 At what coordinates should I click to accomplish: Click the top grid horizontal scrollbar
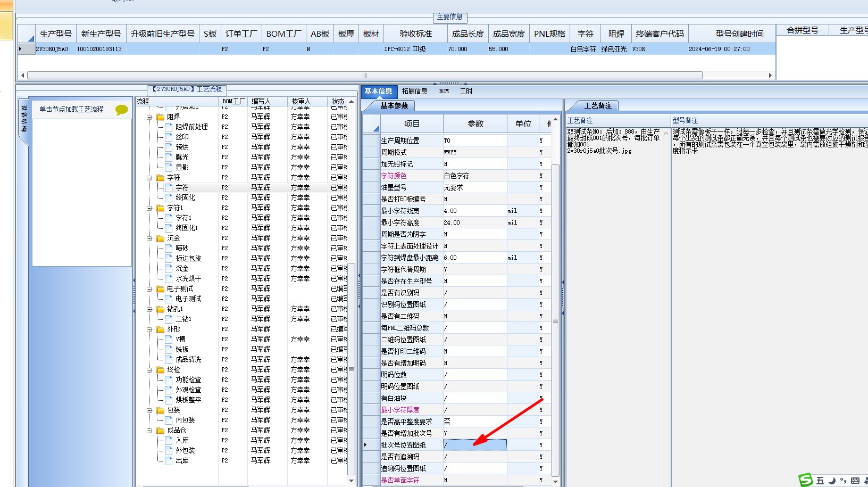tap(364, 76)
